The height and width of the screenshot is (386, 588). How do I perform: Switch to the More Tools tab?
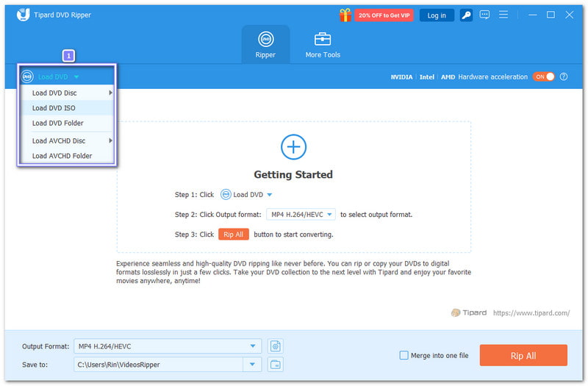coord(323,44)
